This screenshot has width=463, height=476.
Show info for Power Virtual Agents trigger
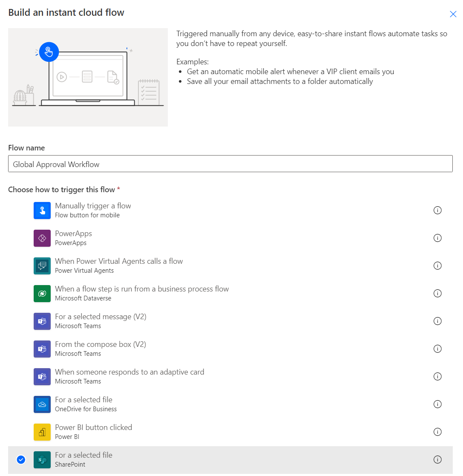(x=437, y=265)
